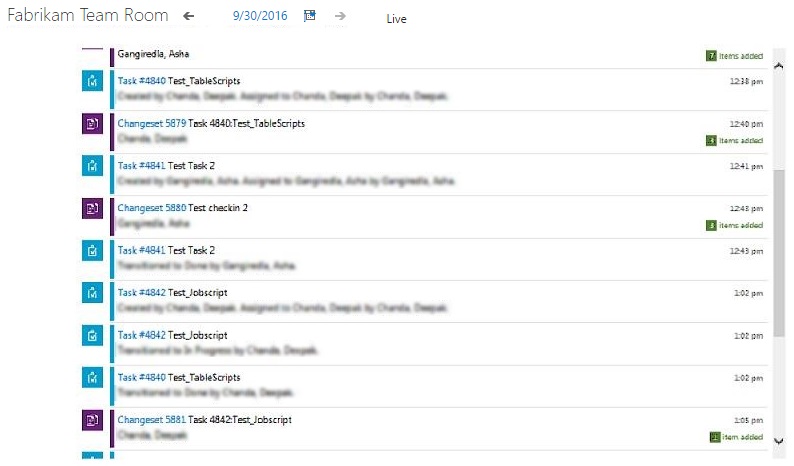This screenshot has width=794, height=466.
Task: Click the blue work item icon for Task #4840 at 12:38 pm
Action: click(92, 82)
